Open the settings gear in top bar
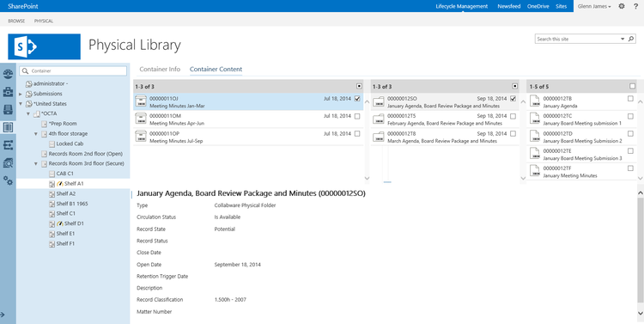This screenshot has width=644, height=324. click(622, 6)
